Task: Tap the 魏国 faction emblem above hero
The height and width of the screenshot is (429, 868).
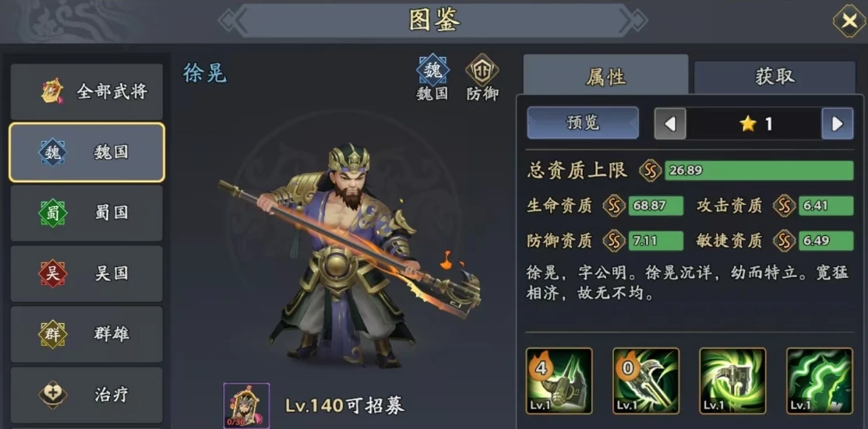Action: (x=432, y=69)
